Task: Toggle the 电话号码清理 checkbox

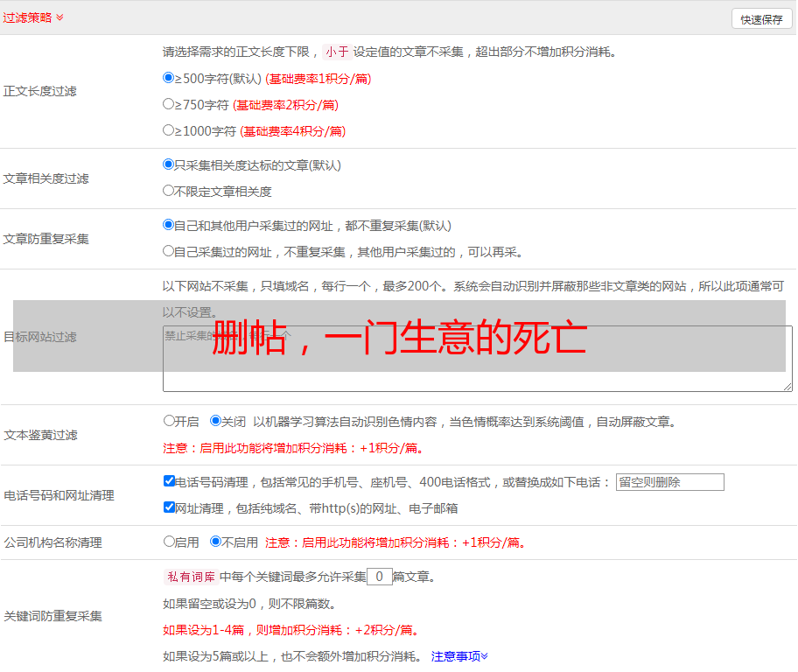Action: click(169, 481)
